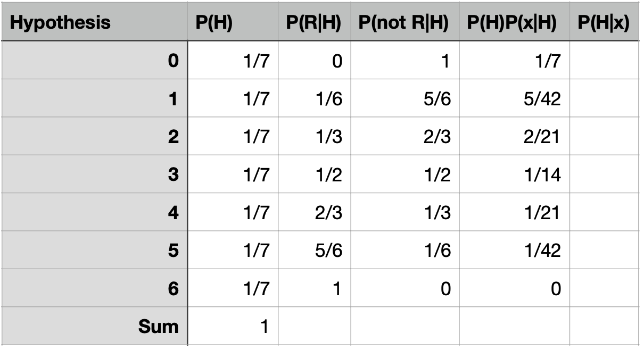Image resolution: width=644 pixels, height=350 pixels.
Task: Select hypothesis 0 row label
Action: pyautogui.click(x=94, y=61)
